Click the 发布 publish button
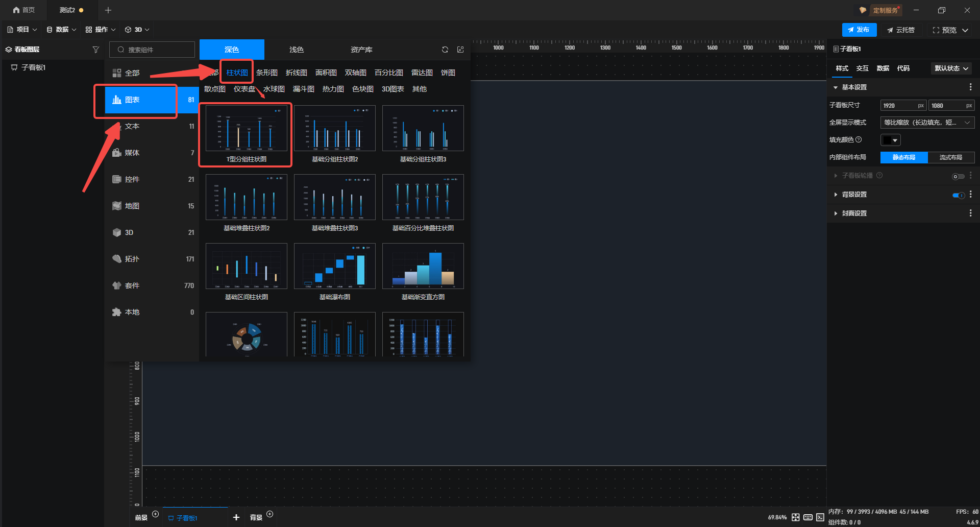Viewport: 980px width, 527px height. pos(859,30)
